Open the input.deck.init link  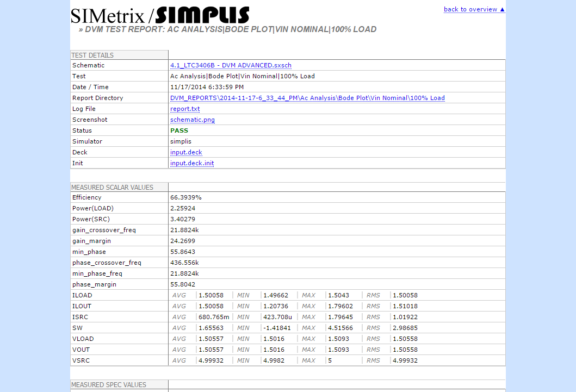[x=192, y=163]
